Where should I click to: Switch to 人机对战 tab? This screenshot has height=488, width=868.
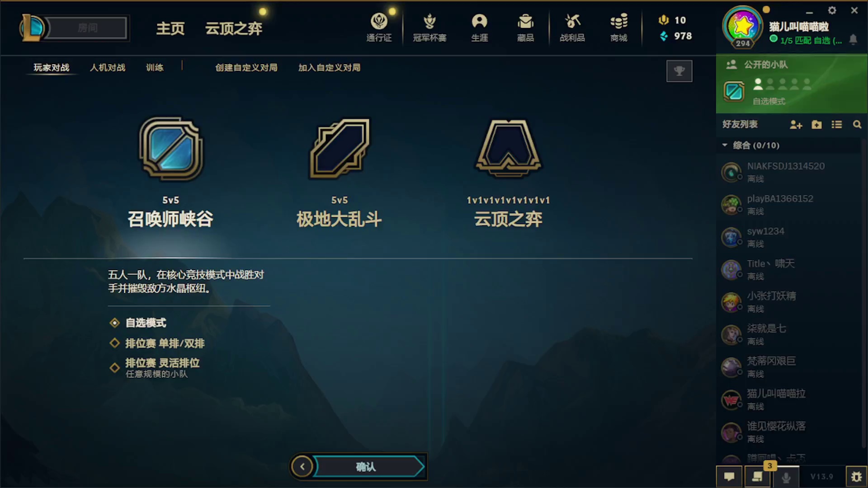pos(108,67)
